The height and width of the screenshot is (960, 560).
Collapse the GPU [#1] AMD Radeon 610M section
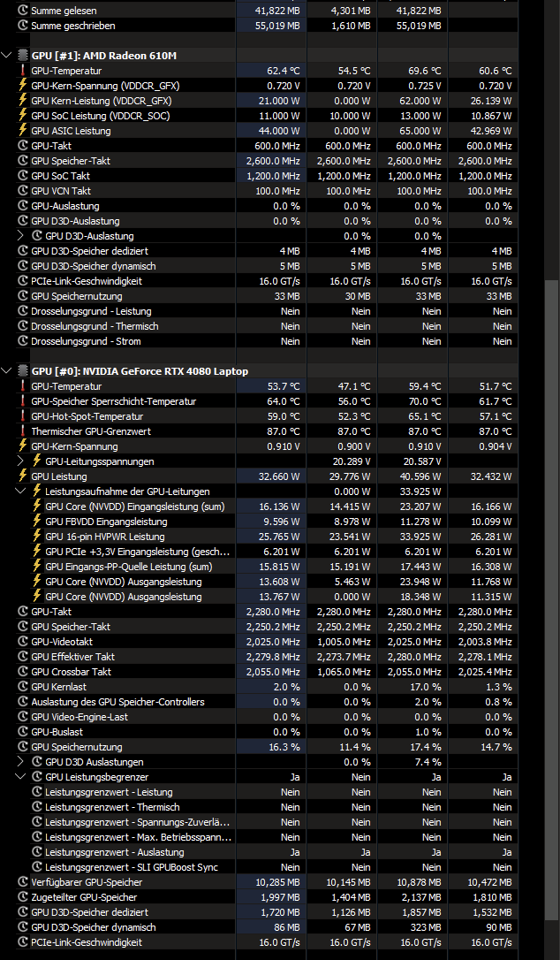(x=7, y=56)
